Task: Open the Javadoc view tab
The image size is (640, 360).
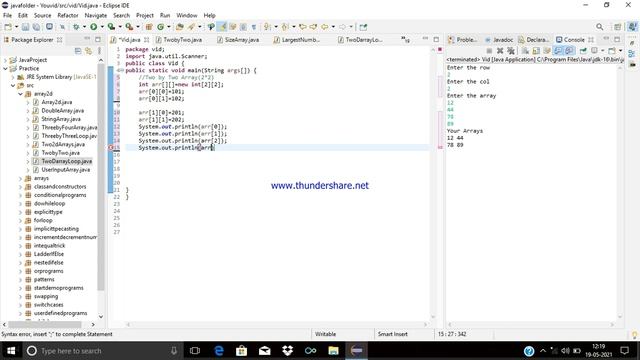Action: tap(499, 40)
